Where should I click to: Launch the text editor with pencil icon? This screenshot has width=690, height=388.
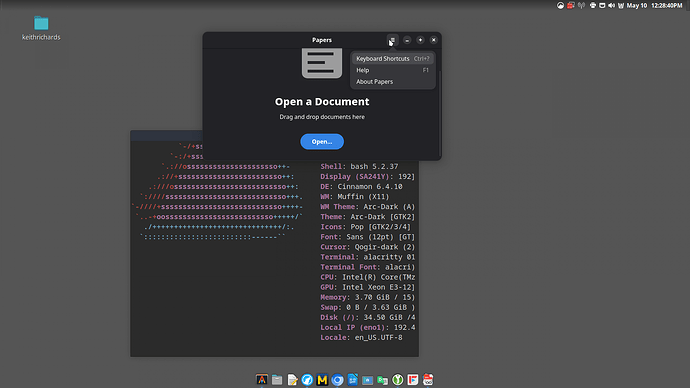coord(292,380)
